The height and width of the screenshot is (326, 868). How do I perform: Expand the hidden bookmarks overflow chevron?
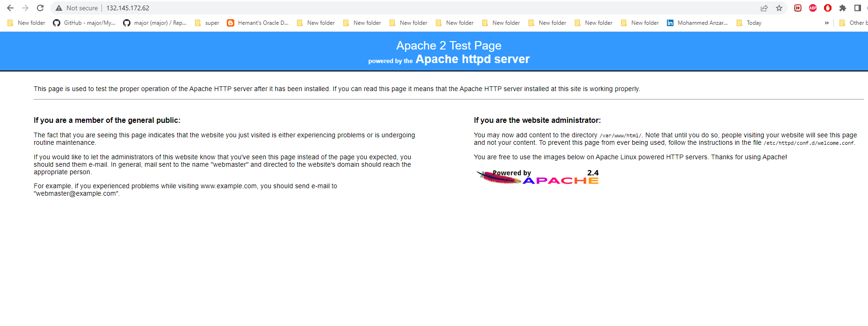click(x=827, y=23)
